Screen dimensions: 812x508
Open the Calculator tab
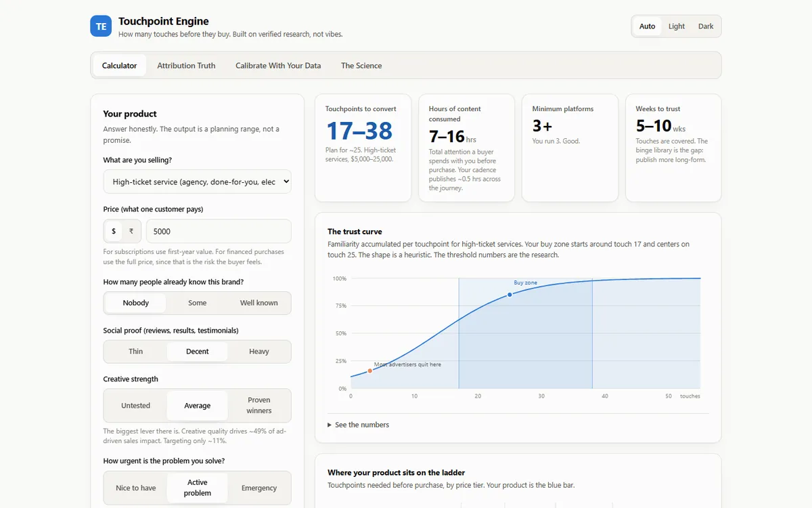[x=120, y=66]
